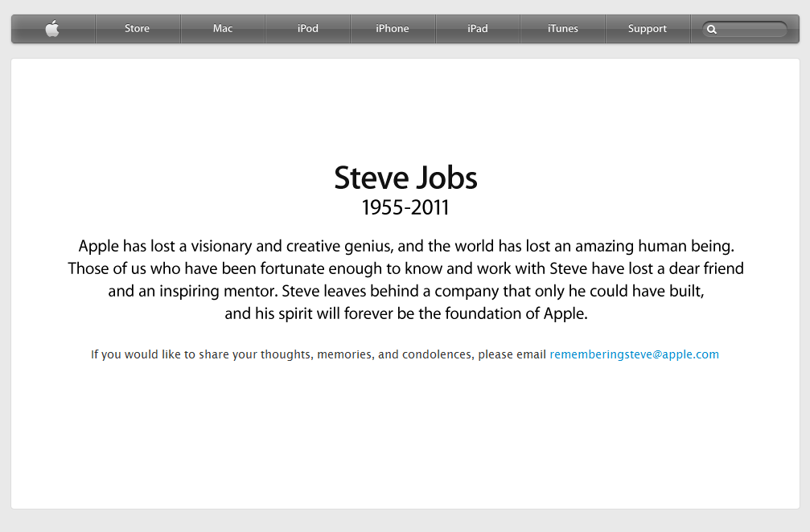810x532 pixels.
Task: Click the line starting "Apple has lost a visionary"
Action: point(405,246)
